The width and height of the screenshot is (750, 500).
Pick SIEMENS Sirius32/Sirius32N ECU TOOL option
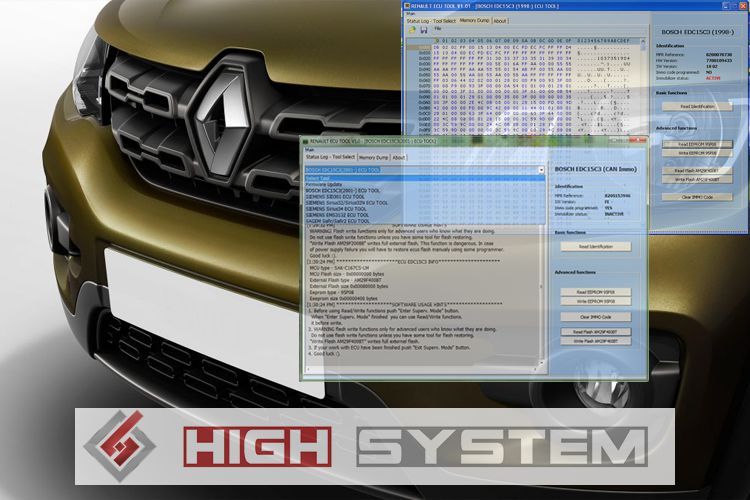pyautogui.click(x=425, y=203)
